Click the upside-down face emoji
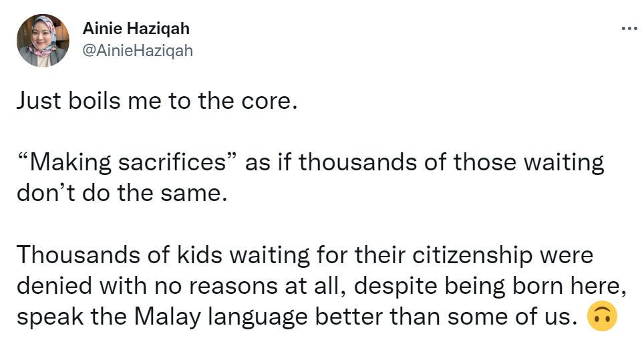Viewport: 644px width, 342px height. 602,316
